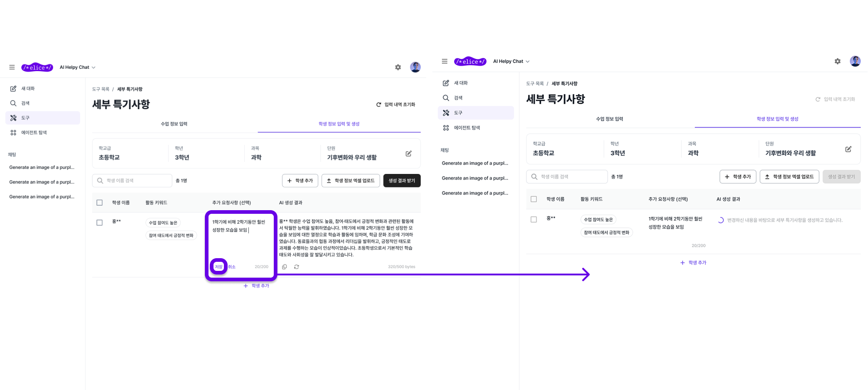
Task: Check the 홍** student row in left screen
Action: point(100,222)
